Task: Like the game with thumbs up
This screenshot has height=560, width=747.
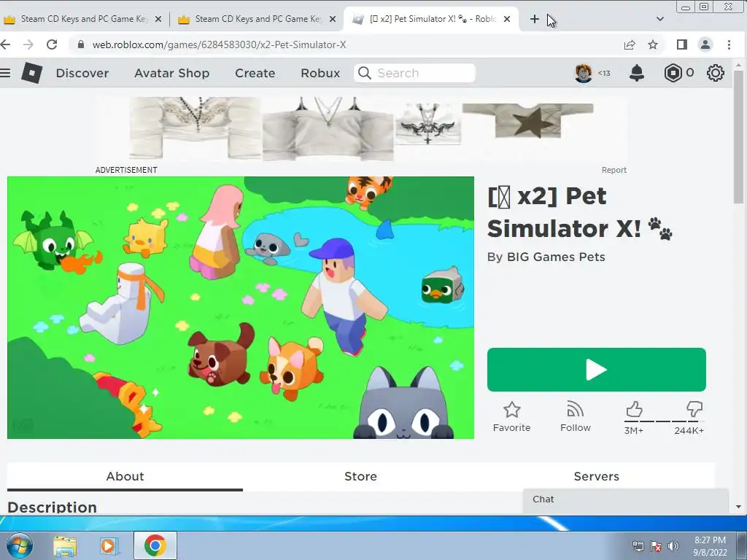Action: 634,409
